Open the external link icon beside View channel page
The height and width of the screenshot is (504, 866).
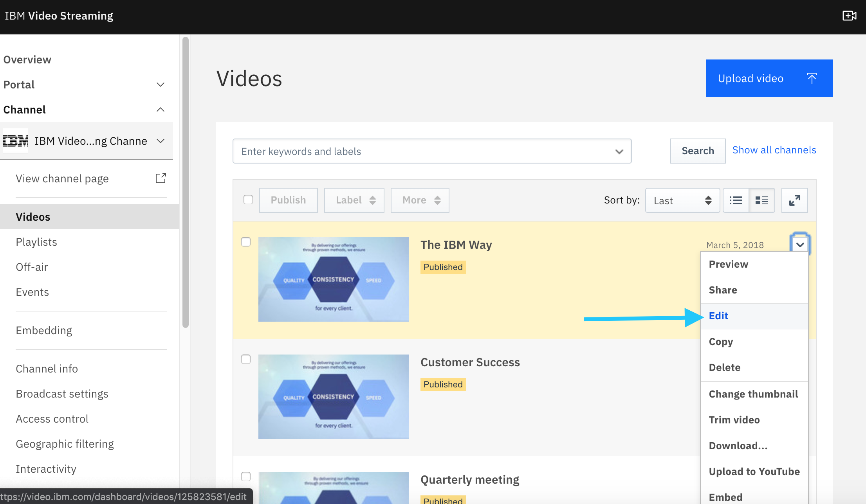pyautogui.click(x=161, y=178)
